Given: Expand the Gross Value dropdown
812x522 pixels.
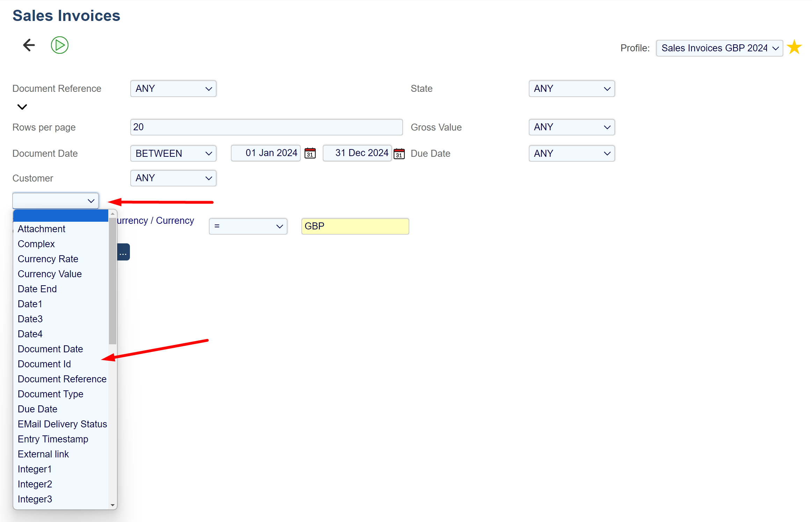Looking at the screenshot, I should click(x=571, y=127).
